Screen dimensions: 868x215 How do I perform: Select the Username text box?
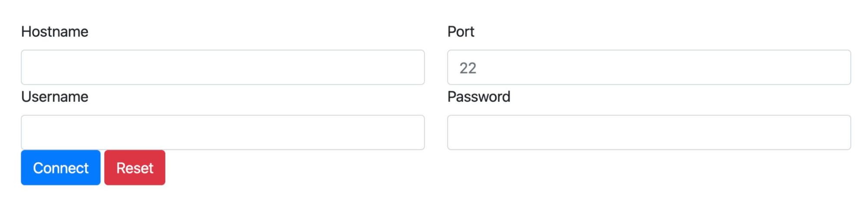[x=223, y=132]
